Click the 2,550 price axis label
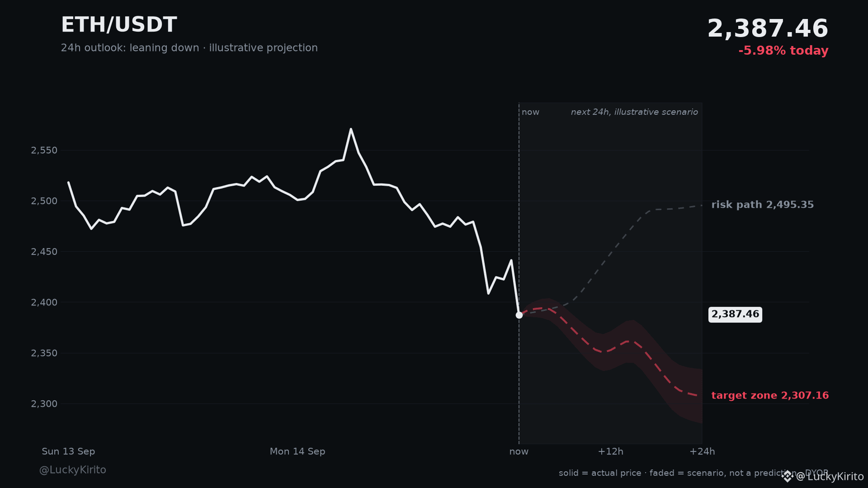 point(44,150)
